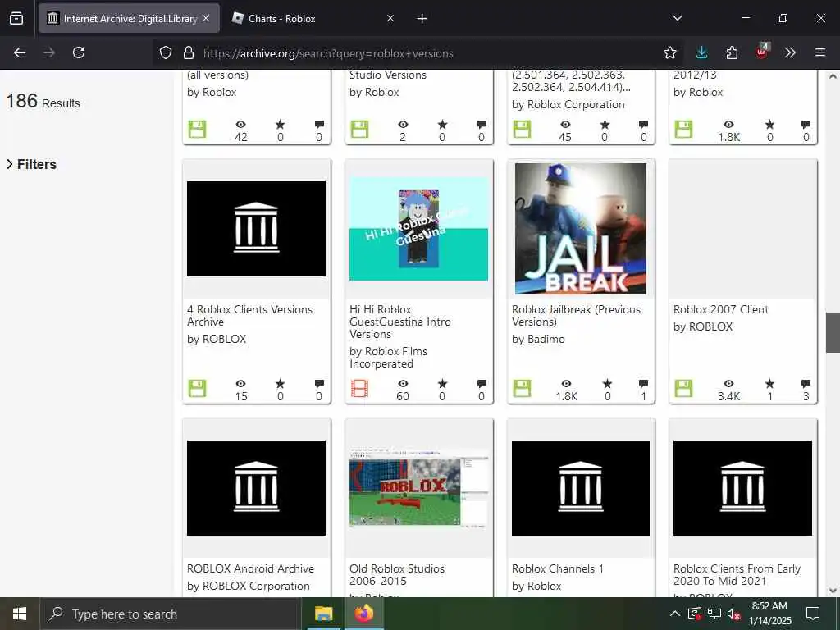Open the list all tabs dropdown
Viewport: 840px width, 630px height.
click(x=677, y=18)
